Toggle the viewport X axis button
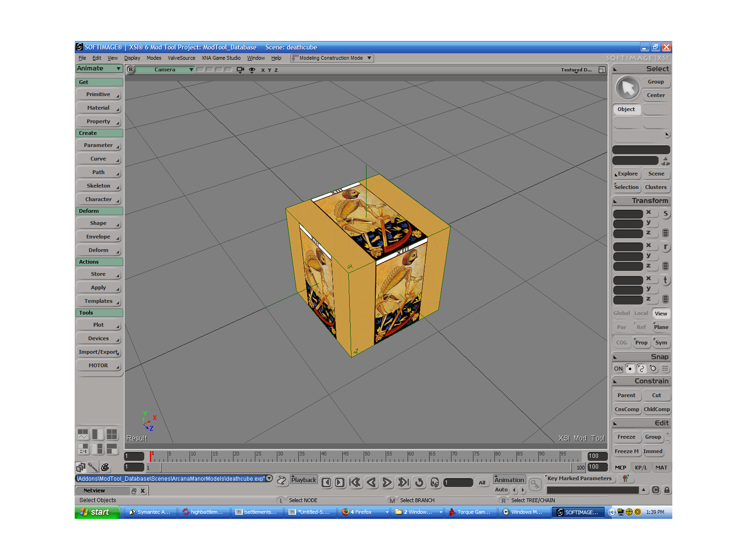747x560 pixels. click(263, 70)
